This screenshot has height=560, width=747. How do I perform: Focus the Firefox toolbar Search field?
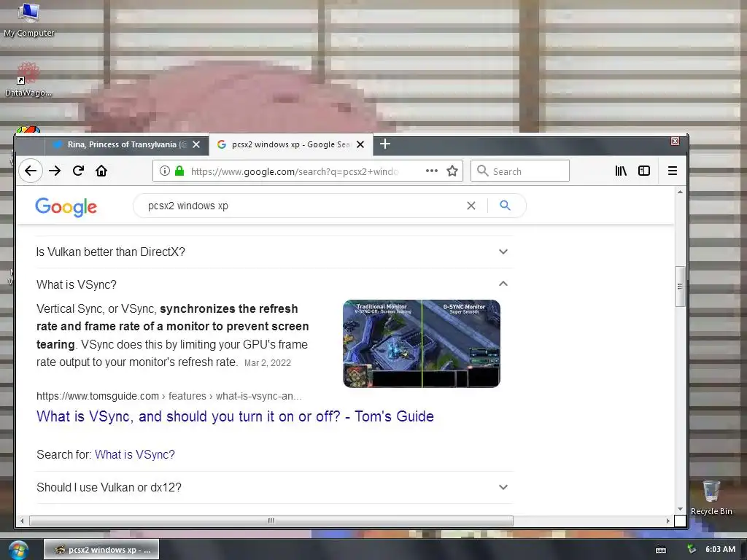click(519, 171)
